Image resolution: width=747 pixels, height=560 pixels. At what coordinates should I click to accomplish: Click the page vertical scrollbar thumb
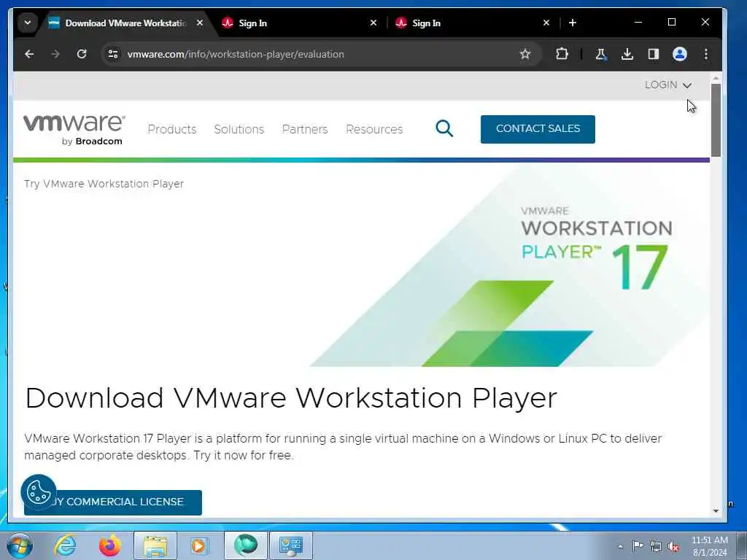(716, 120)
